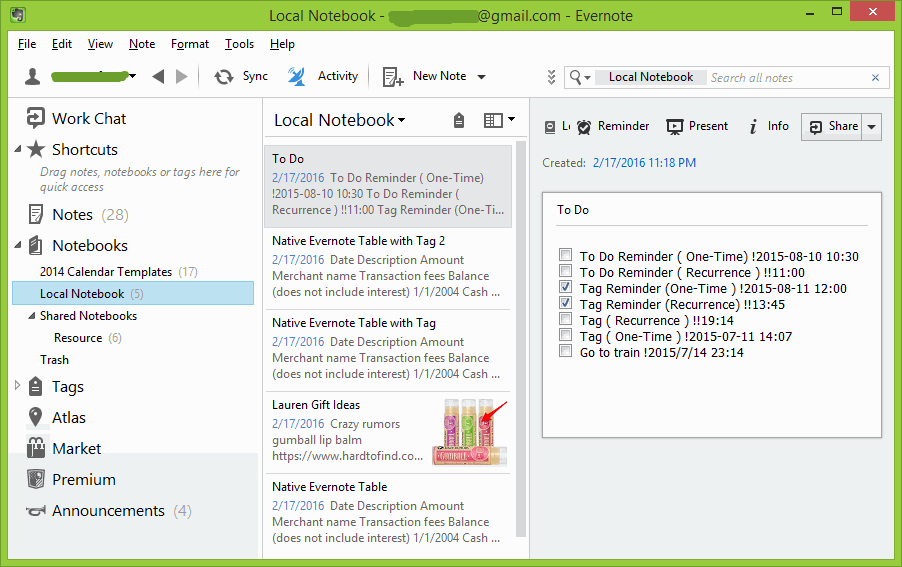
Task: Uncheck 'Tag Reminder (One-Time )' checkbox
Action: pyautogui.click(x=565, y=287)
